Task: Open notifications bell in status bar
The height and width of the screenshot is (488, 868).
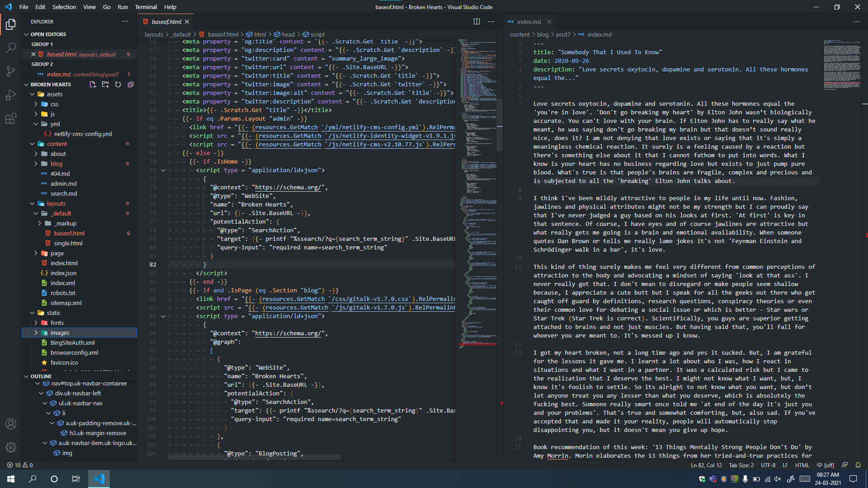Action: coord(858,465)
